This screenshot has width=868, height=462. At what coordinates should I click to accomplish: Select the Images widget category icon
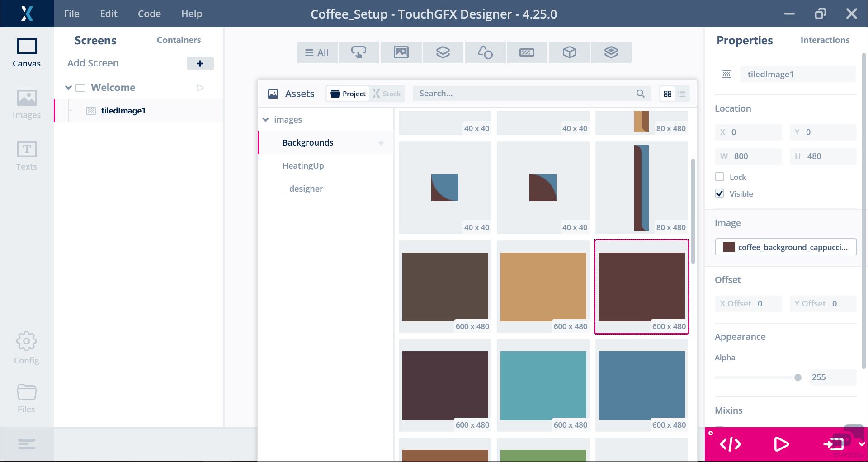point(401,52)
